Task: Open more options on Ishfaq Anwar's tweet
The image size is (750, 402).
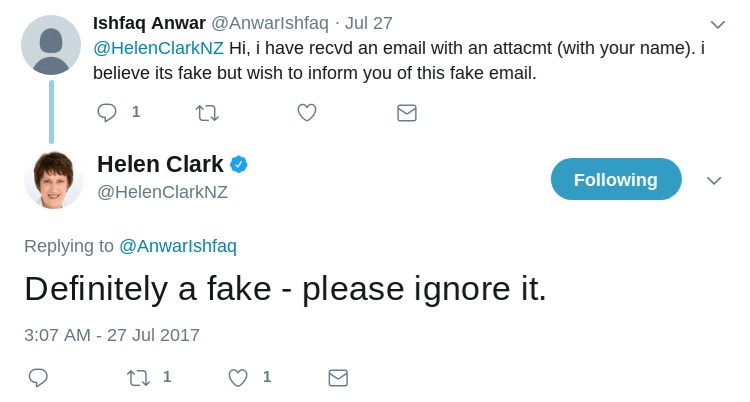Action: (x=717, y=24)
